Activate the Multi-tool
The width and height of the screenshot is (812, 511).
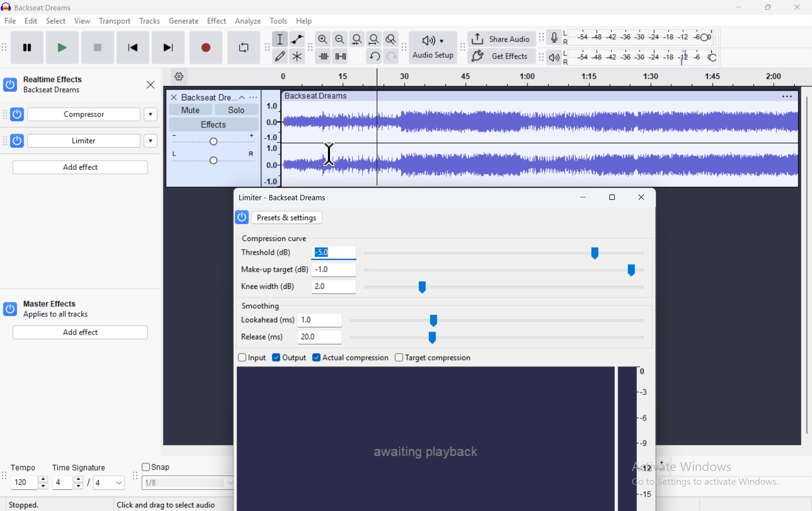pos(297,56)
